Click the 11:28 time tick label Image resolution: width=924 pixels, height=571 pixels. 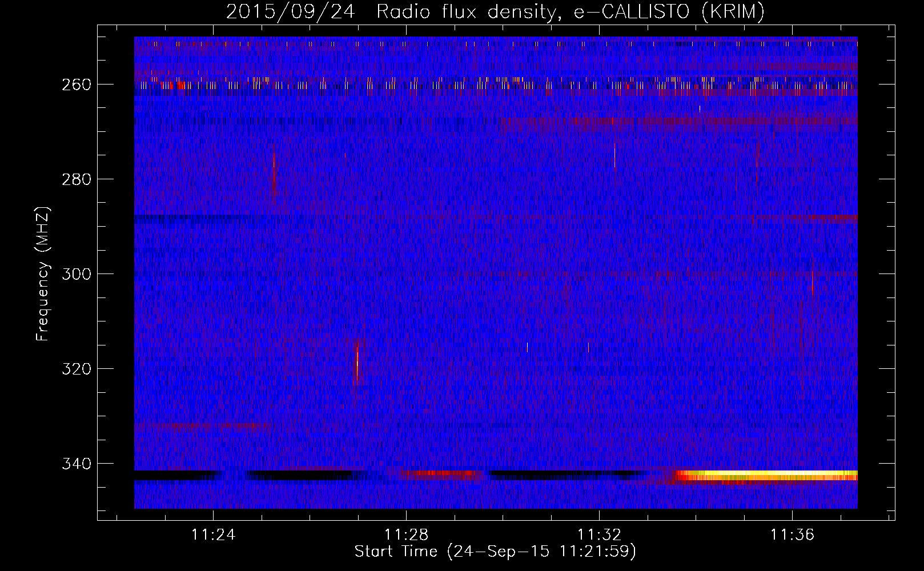click(x=406, y=535)
